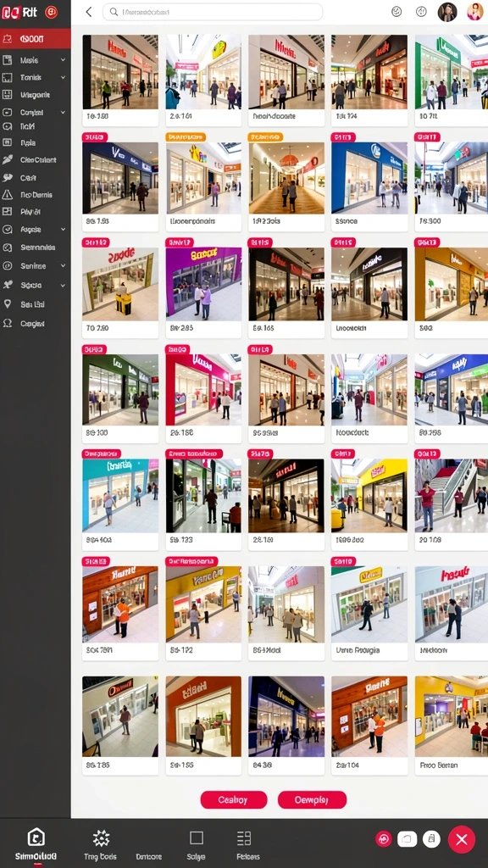Viewport: 488px width, 868px height.
Task: Click the speech bubble icon beside 'Cait'
Action: (x=7, y=178)
